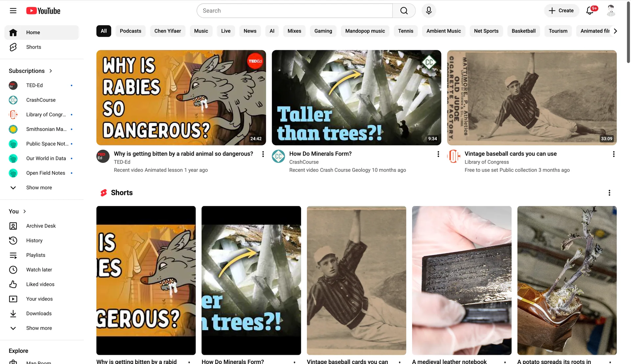Select the Net Sports chip
The image size is (631, 364).
(x=486, y=31)
